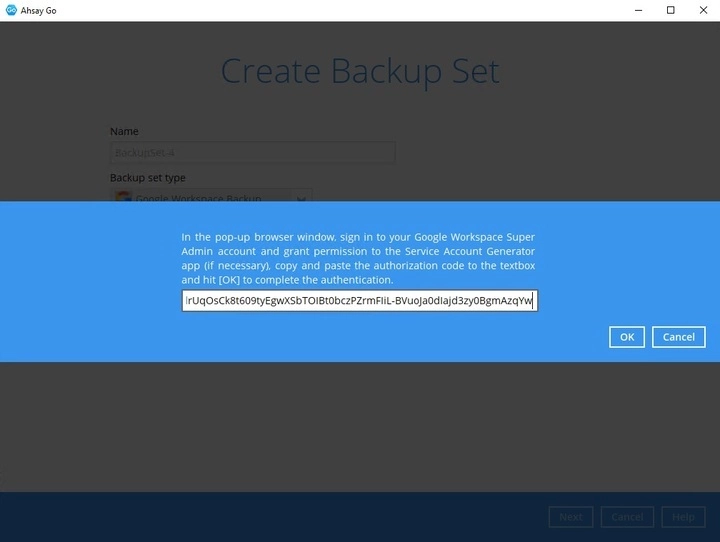Cancel the authorization code dialog

pyautogui.click(x=679, y=337)
